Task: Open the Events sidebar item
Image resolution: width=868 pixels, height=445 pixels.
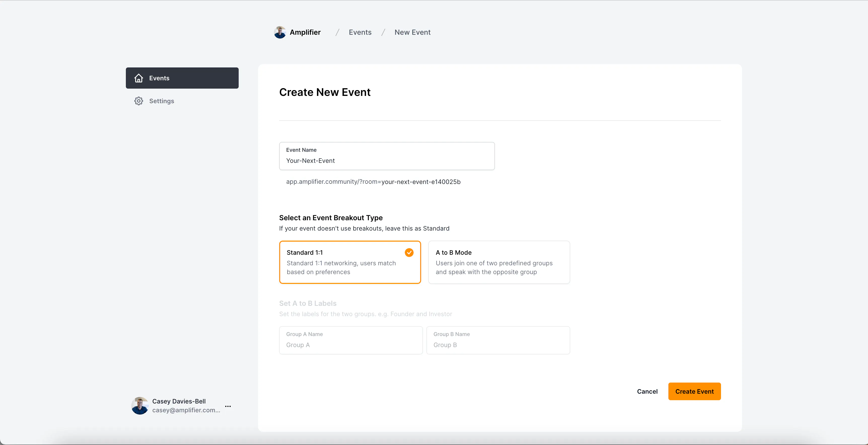Action: 182,78
